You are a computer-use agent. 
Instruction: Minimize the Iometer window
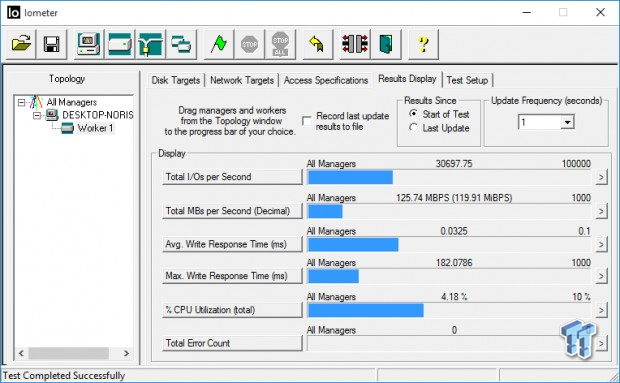click(526, 12)
